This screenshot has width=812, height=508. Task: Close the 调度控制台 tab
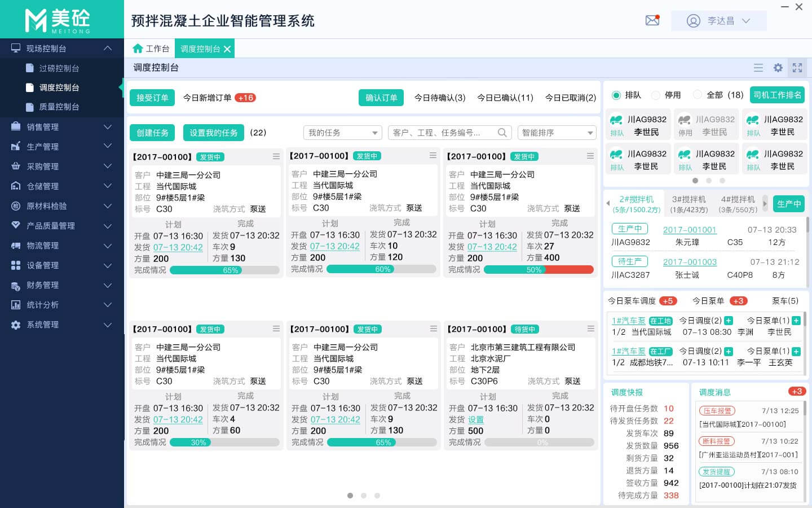point(227,49)
